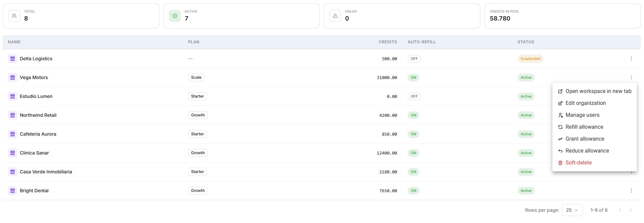Toggle Casa Verde Inmobiliaria auto-refill ON badge
644x223 pixels.
413,172
